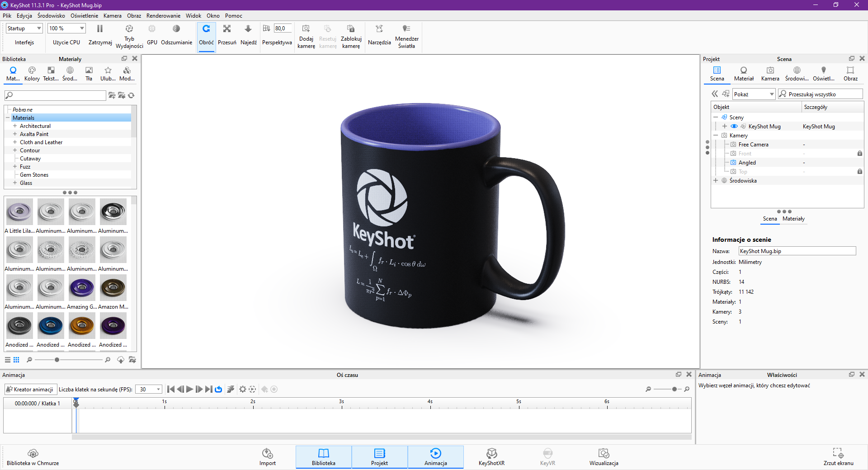This screenshot has height=470, width=868.
Task: Open the Pokaż filter dropdown
Action: click(x=754, y=94)
